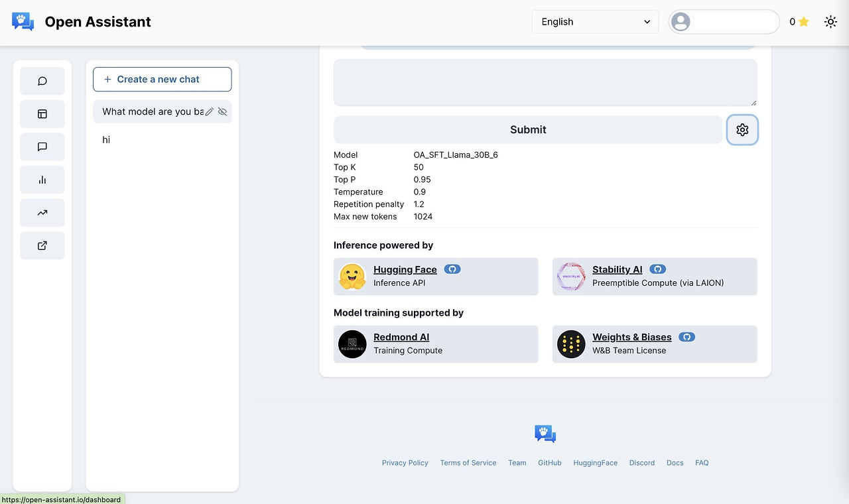Open the stats trending-arrow icon in the sidebar
Viewport: 849px width, 504px height.
coord(42,213)
